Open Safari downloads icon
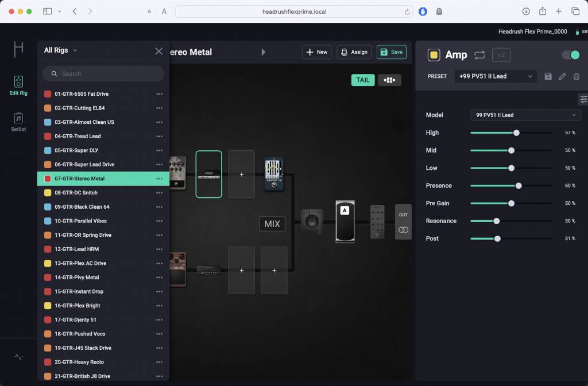Viewport: 588px width, 386px height. (x=526, y=11)
